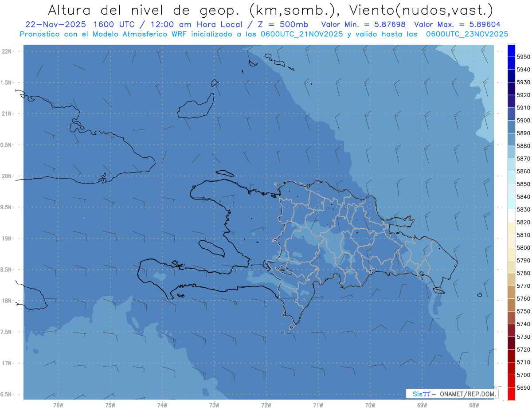Screen dimensions: 532x411
Task: Click the 0.5N latitude axis label
Action: [6, 145]
